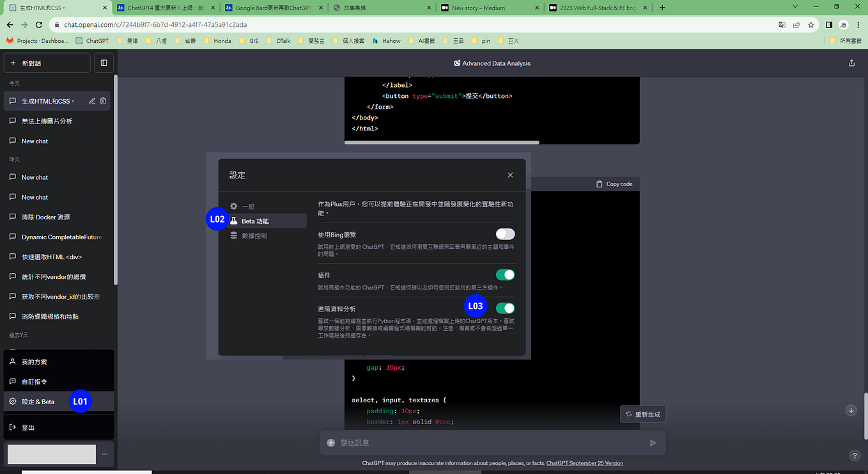Click the translate page icon in address bar

[x=782, y=25]
